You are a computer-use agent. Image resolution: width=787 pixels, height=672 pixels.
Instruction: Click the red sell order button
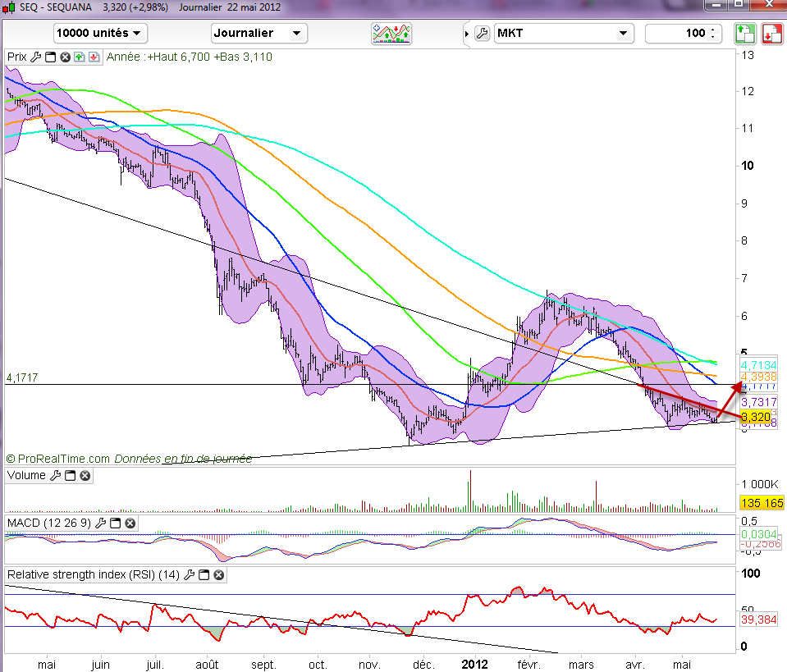771,34
